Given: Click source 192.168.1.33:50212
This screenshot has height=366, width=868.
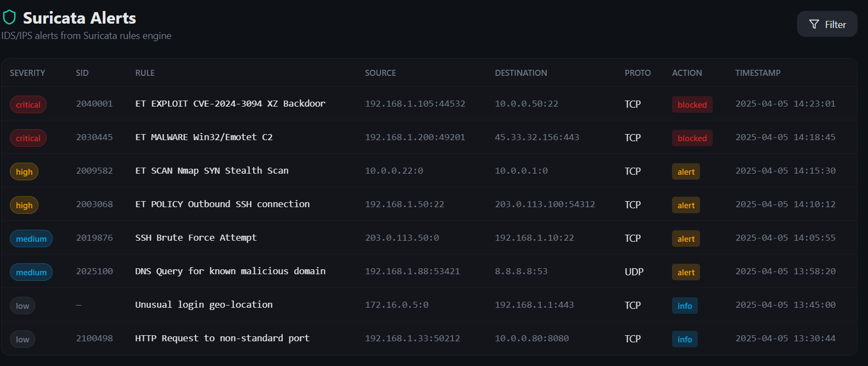Looking at the screenshot, I should [412, 338].
